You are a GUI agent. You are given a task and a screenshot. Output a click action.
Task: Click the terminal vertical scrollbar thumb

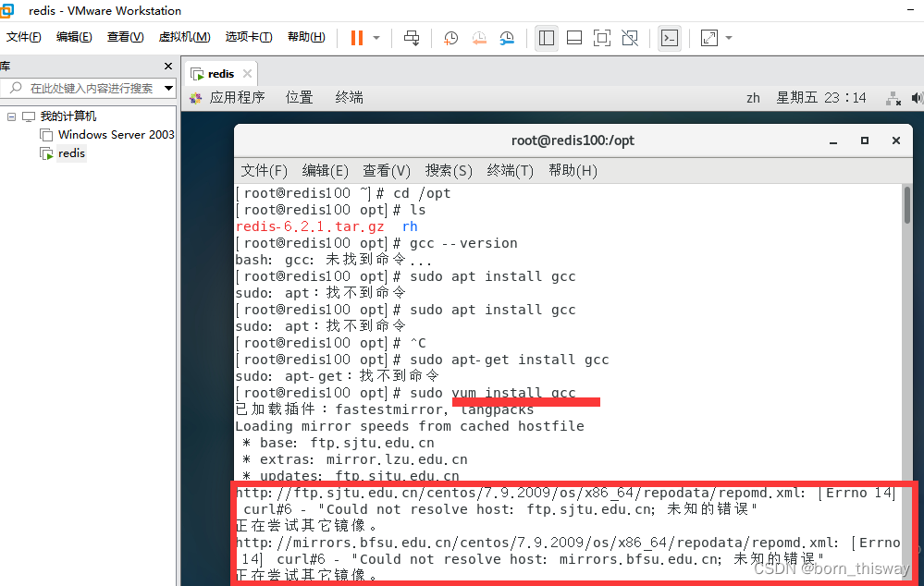click(x=906, y=205)
